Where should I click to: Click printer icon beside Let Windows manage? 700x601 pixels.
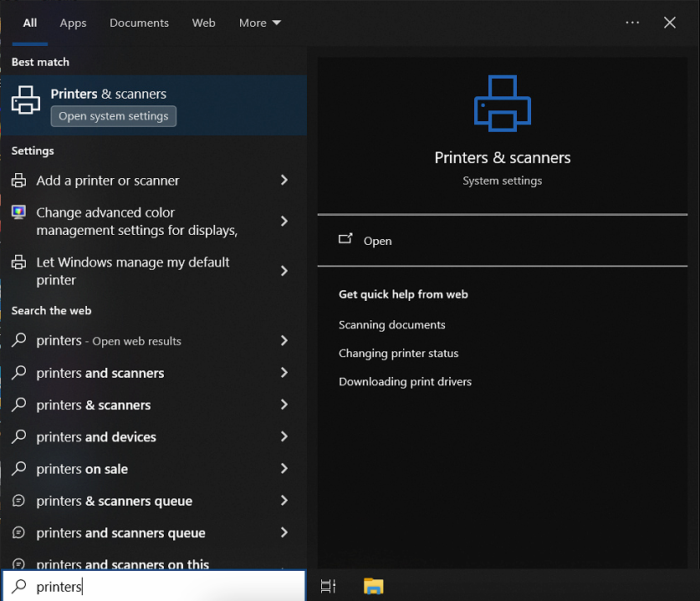click(18, 262)
